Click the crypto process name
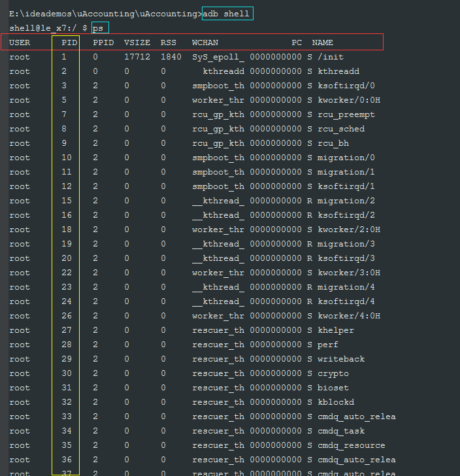 [333, 374]
